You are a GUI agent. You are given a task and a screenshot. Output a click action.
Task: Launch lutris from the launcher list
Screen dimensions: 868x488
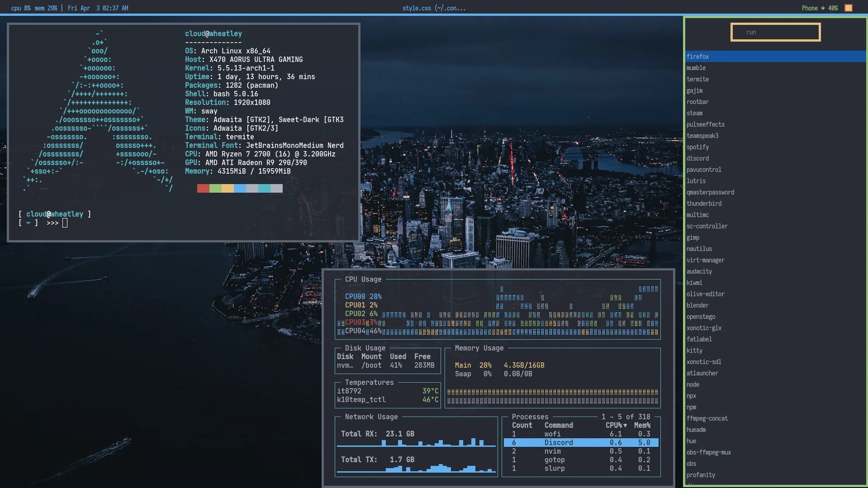tap(776, 181)
